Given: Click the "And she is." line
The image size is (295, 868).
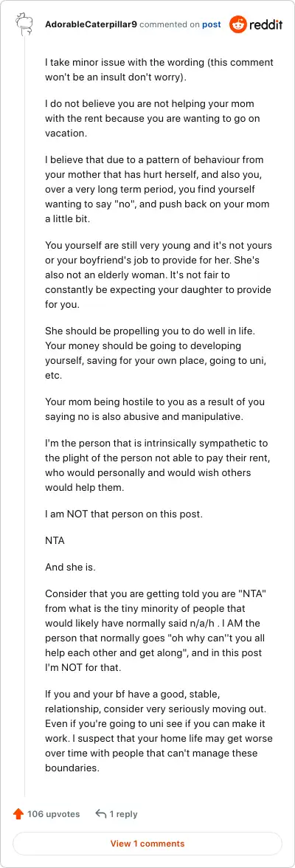Looking at the screenshot, I should (66, 567).
